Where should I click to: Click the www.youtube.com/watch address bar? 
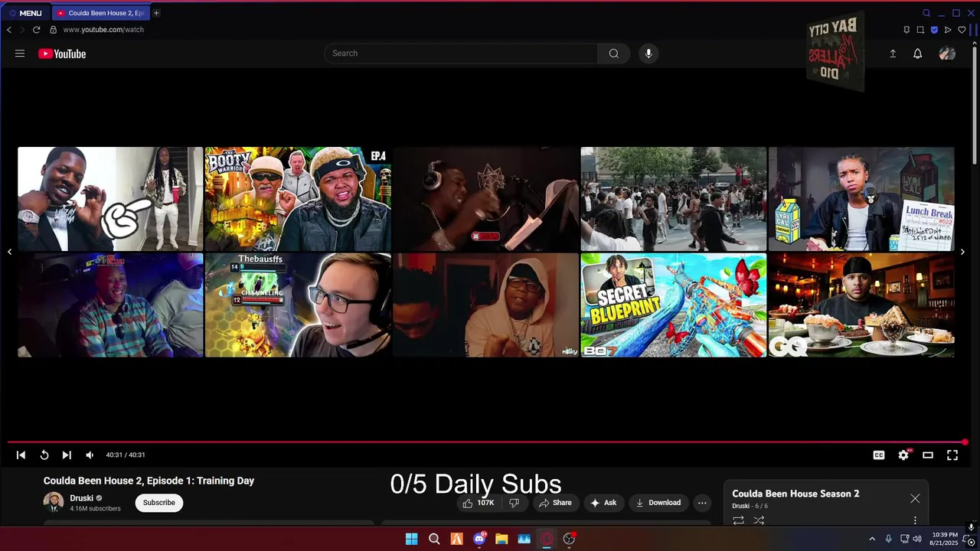coord(103,30)
